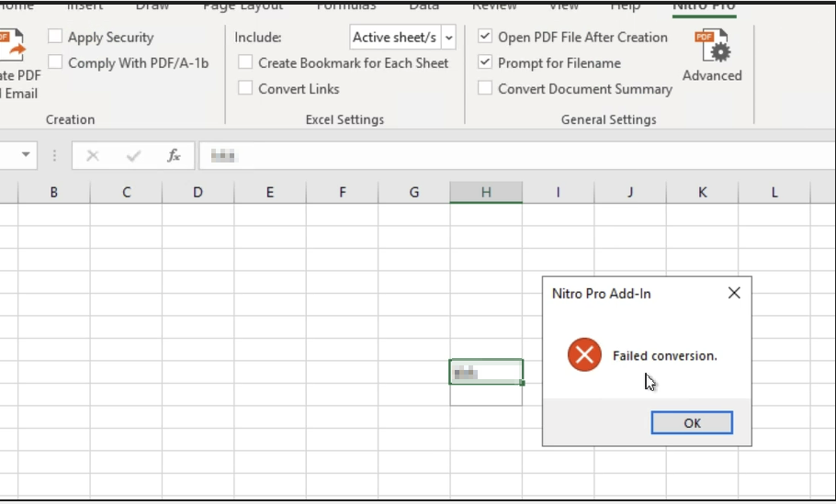
Task: Enable Convert Document Summary checkbox
Action: [485, 87]
